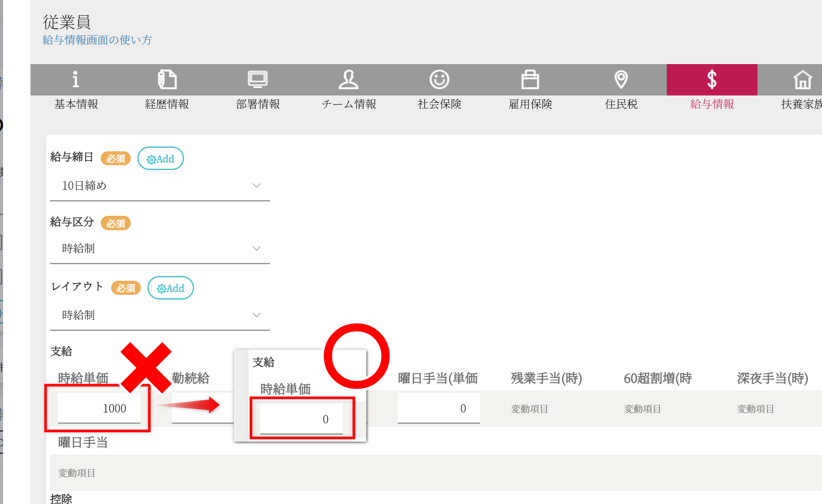
Task: Select the employment insurance briefcase icon
Action: click(x=530, y=80)
